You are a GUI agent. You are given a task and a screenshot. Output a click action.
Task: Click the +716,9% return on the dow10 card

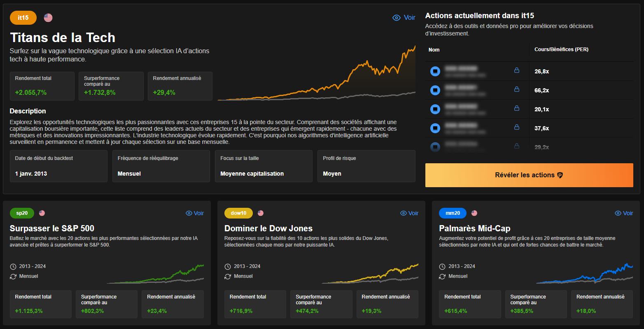point(241,311)
